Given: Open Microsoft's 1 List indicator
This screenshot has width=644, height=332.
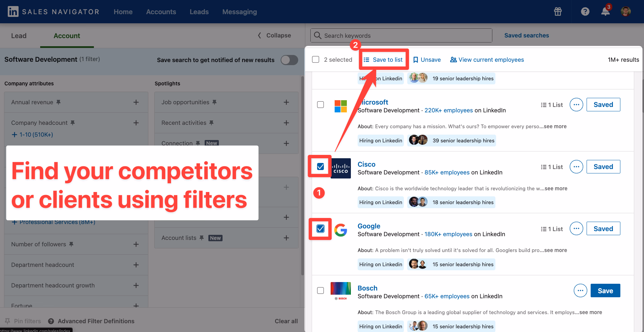Looking at the screenshot, I should tap(552, 105).
